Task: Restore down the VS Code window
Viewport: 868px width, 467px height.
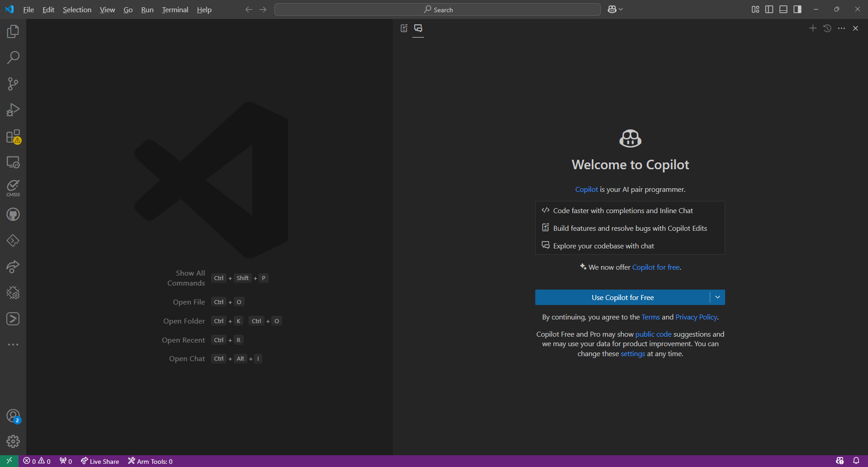Action: (x=837, y=10)
